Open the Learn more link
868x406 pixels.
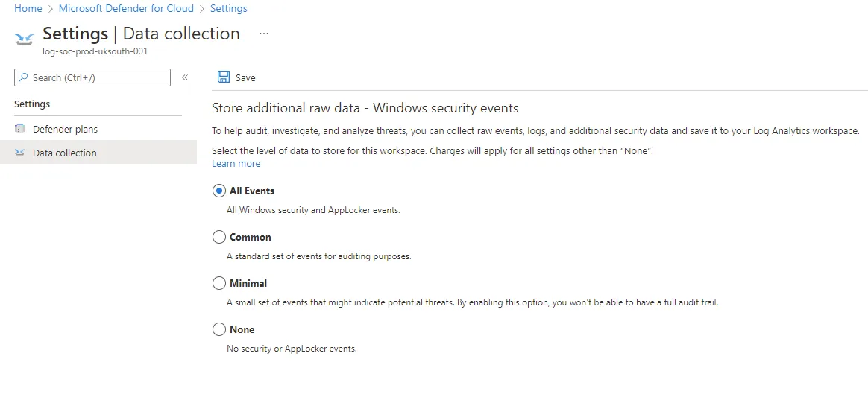click(x=236, y=164)
